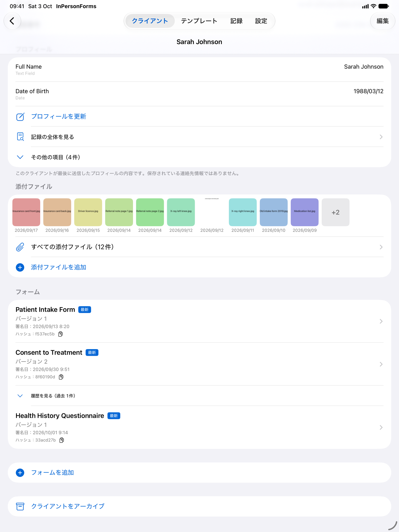Open the Insurance card front.jpg thumbnail

tap(26, 212)
